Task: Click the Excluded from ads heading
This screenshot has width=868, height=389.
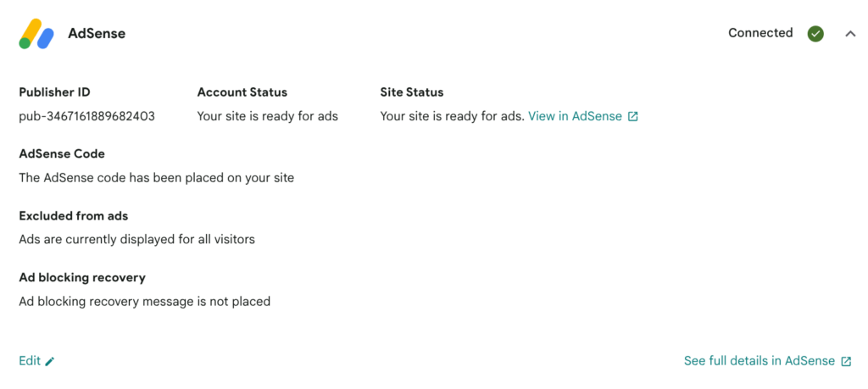Action: pyautogui.click(x=74, y=215)
